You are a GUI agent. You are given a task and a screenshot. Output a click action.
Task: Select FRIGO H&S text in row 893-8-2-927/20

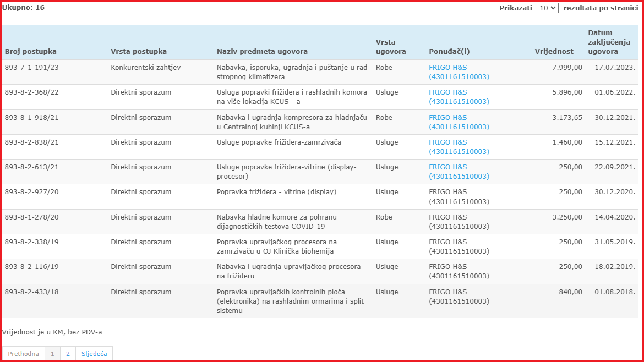[x=459, y=196]
